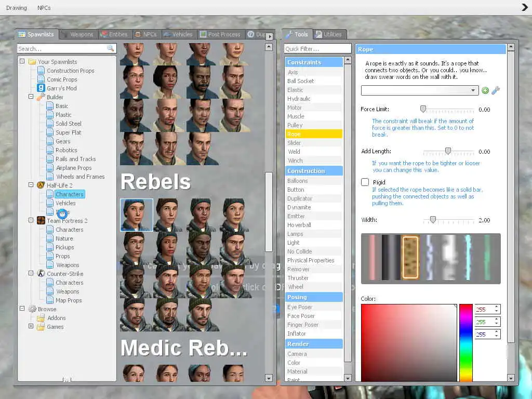Select the Thruster tool
Viewport: 532px width, 399px height.
(313, 278)
